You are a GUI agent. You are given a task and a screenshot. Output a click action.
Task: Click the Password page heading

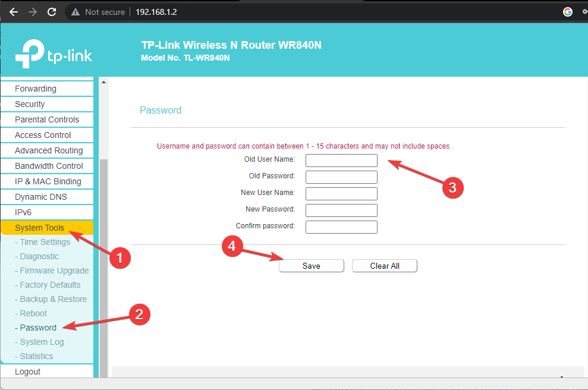coord(161,110)
